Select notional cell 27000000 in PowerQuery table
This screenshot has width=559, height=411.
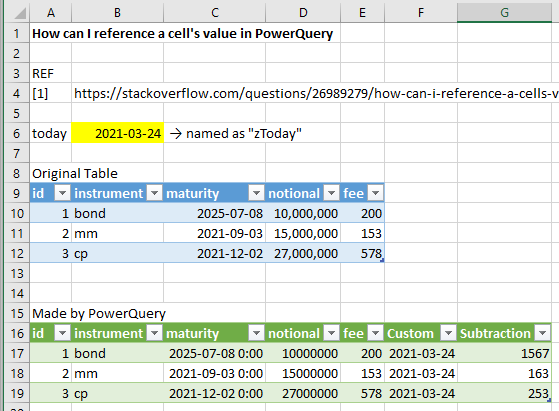[303, 393]
